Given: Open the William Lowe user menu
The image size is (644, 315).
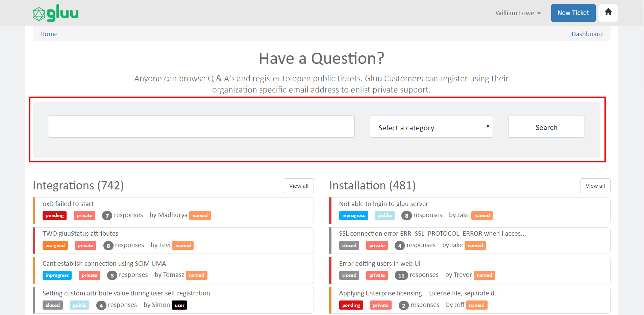Looking at the screenshot, I should [518, 13].
